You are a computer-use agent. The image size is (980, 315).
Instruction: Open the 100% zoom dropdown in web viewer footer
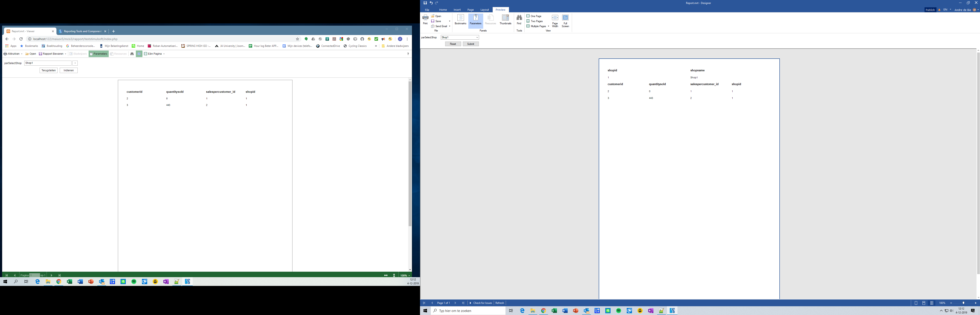(x=405, y=275)
